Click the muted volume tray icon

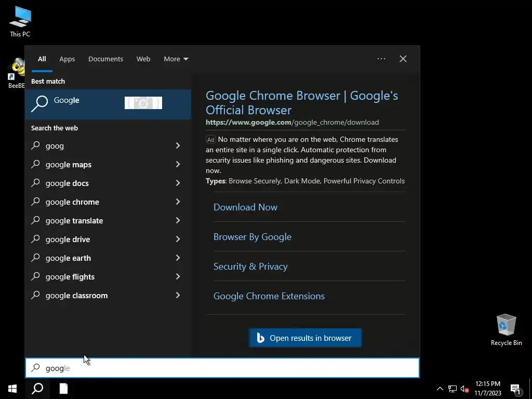464,389
